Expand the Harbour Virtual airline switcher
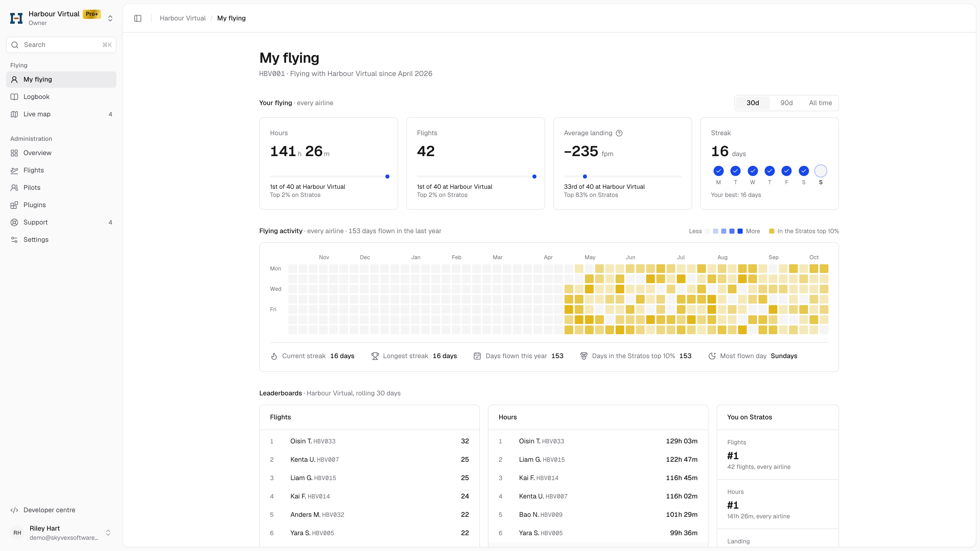The image size is (980, 551). 110,18
